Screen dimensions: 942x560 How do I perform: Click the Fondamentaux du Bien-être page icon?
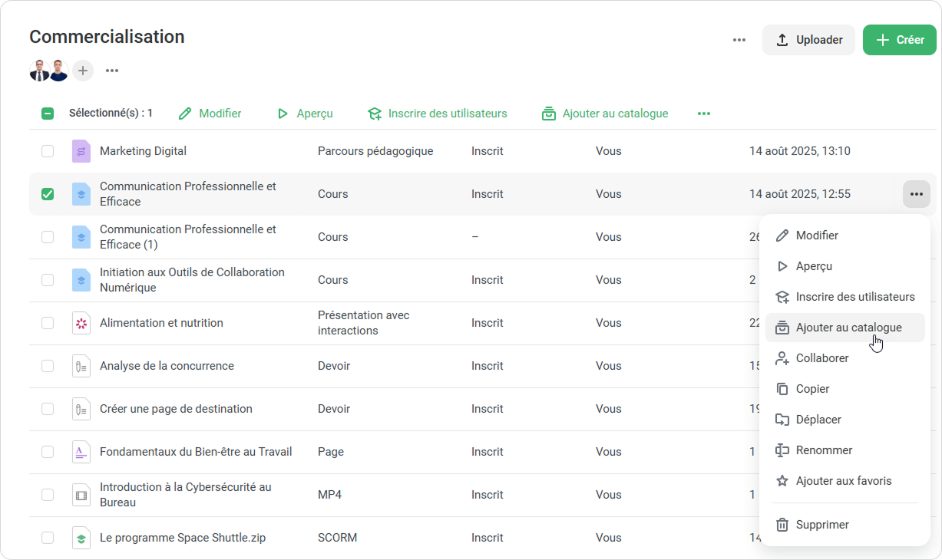81,452
